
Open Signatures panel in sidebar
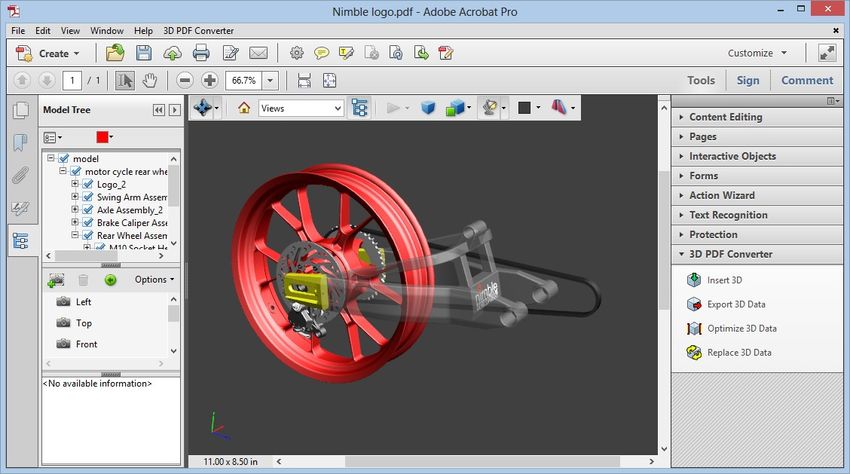[21, 208]
